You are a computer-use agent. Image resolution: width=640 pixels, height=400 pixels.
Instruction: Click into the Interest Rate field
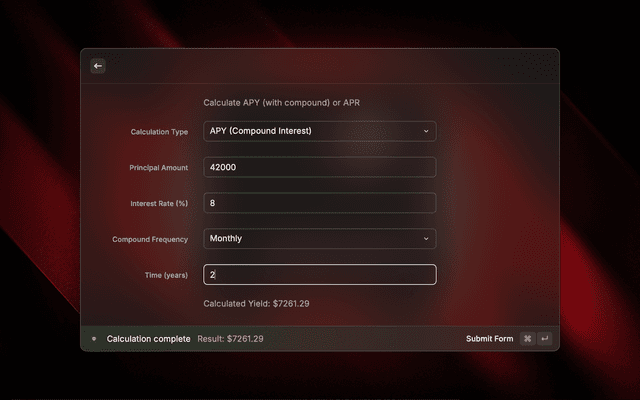319,203
